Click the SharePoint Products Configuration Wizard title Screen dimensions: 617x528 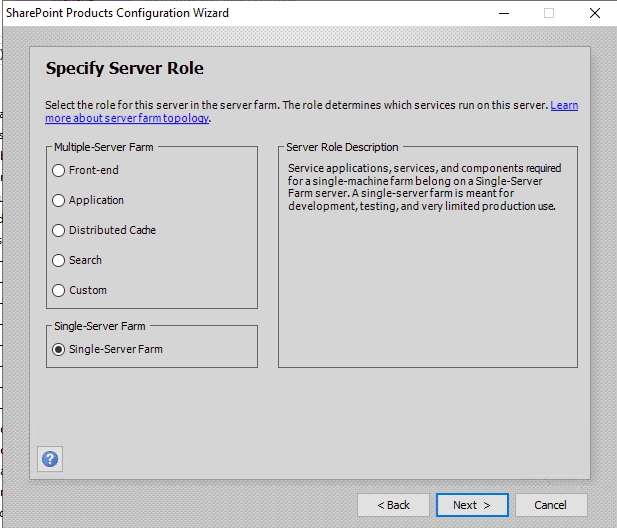(x=117, y=13)
